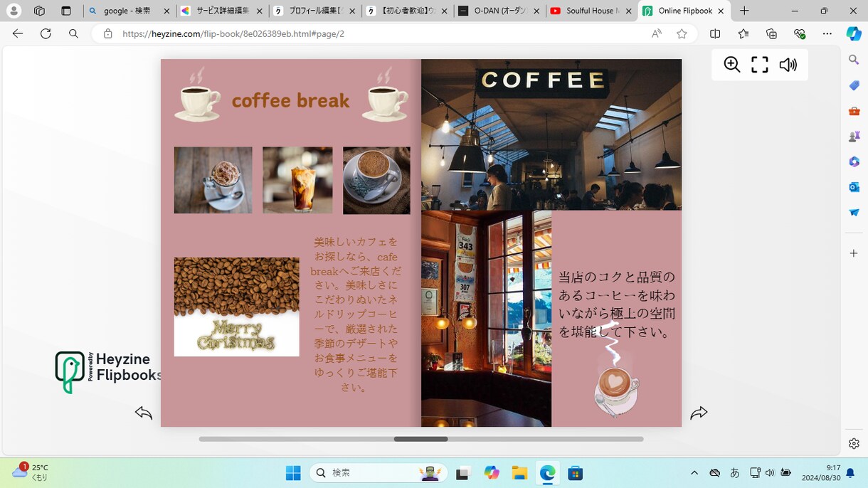The image size is (868, 488).
Task: Close the google - 検索 tab
Action: coord(165,11)
